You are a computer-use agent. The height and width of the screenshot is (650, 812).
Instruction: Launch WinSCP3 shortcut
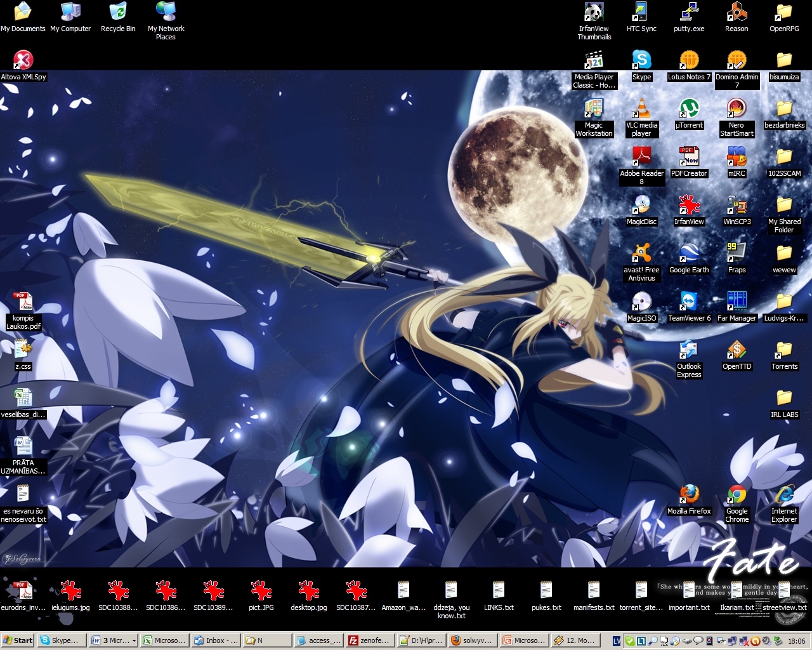coord(737,210)
